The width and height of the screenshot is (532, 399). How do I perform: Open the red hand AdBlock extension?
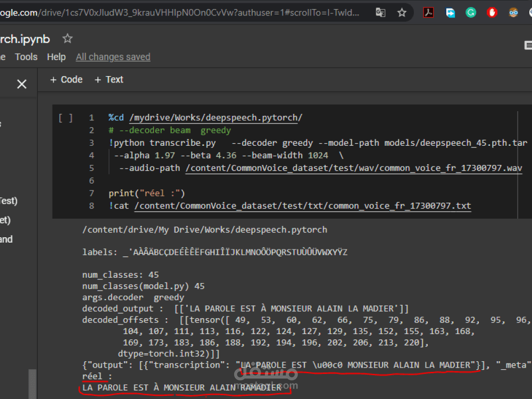492,13
